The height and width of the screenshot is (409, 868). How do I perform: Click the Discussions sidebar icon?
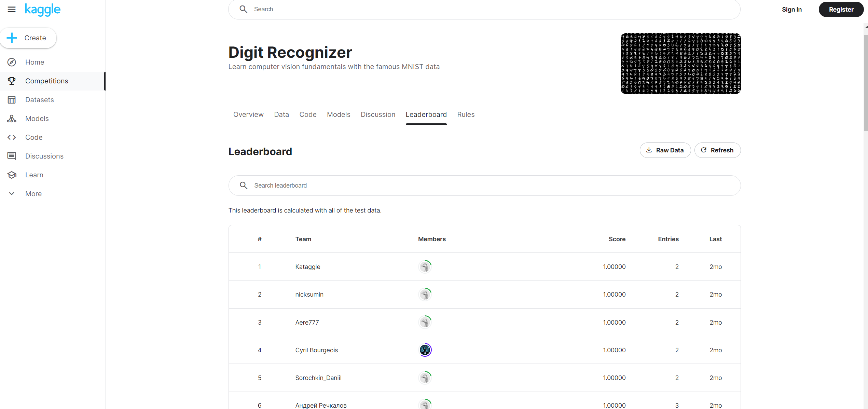pyautogui.click(x=12, y=156)
